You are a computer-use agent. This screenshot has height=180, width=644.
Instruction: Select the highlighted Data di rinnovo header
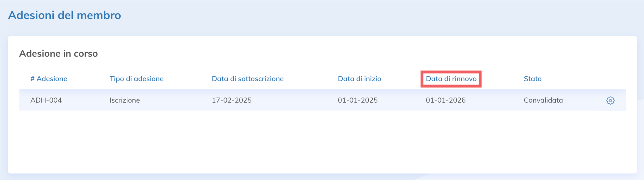point(451,79)
